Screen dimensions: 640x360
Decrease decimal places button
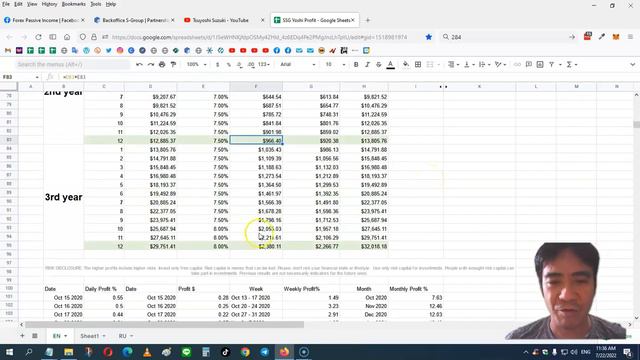point(240,64)
